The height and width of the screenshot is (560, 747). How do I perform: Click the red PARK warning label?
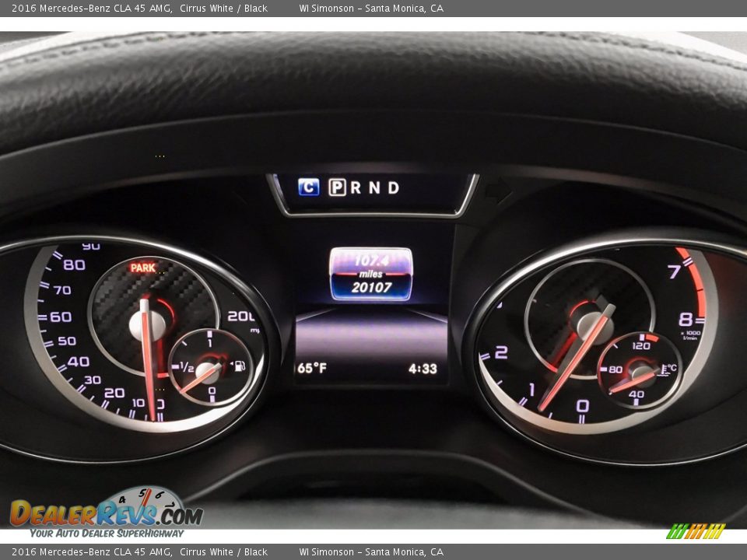143,268
